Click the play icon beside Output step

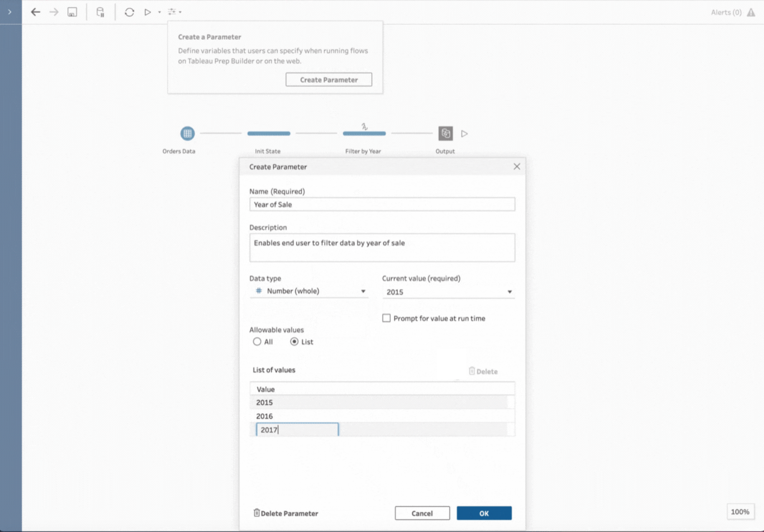[465, 133]
